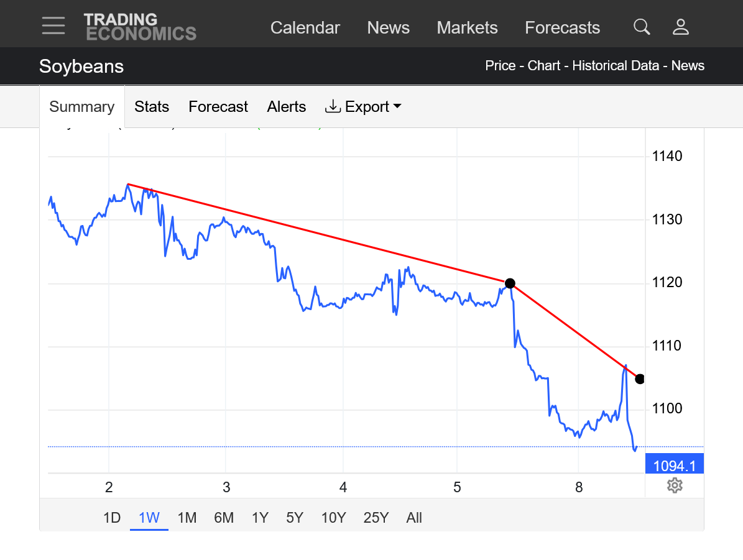Viewport: 743px width, 560px height.
Task: Switch chart range to 1M
Action: pyautogui.click(x=187, y=518)
